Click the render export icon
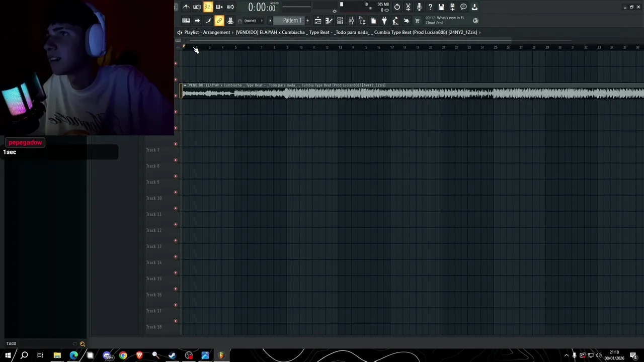 [x=452, y=7]
